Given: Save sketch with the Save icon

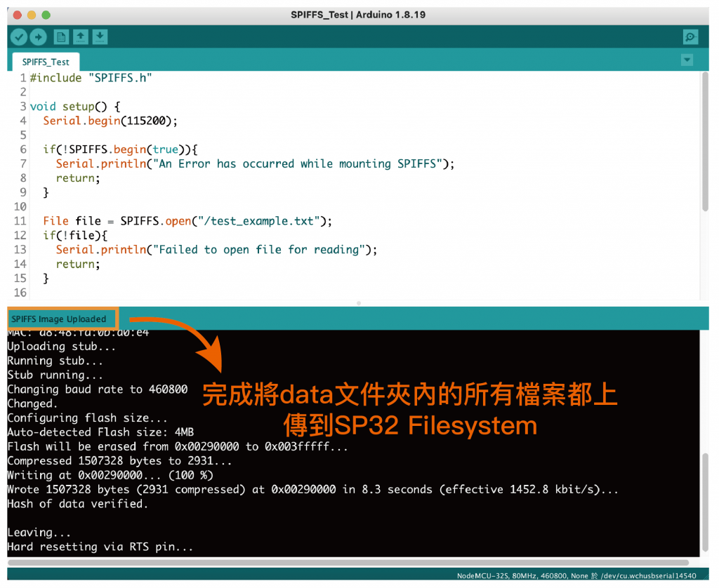Looking at the screenshot, I should [100, 36].
